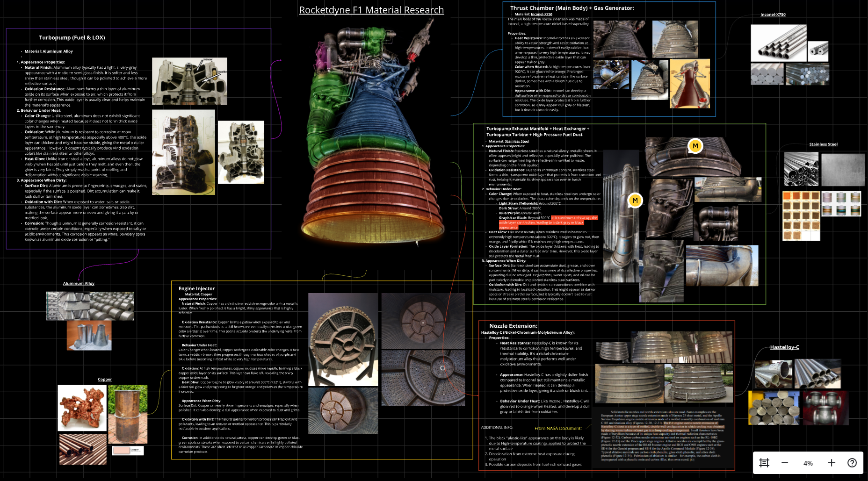Open the Stainless Steel underlined link
Viewport: 868px width, 481px height.
823,144
